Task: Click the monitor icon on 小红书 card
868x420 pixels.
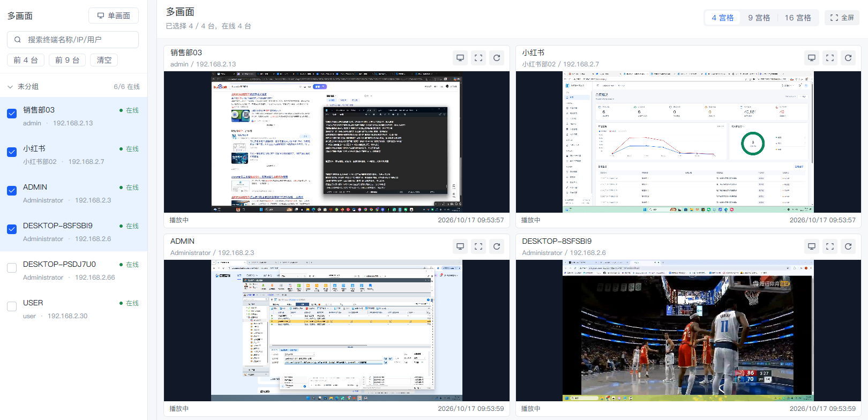Action: click(x=812, y=58)
